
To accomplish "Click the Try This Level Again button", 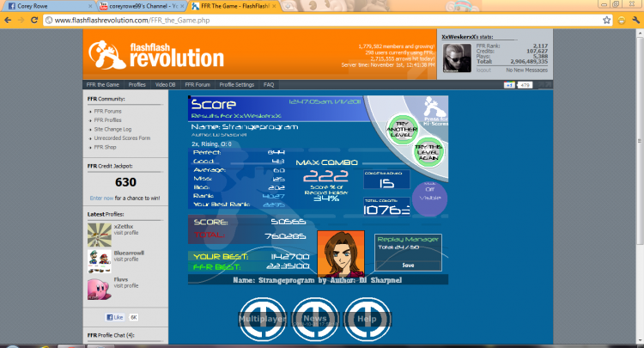I will [x=428, y=152].
